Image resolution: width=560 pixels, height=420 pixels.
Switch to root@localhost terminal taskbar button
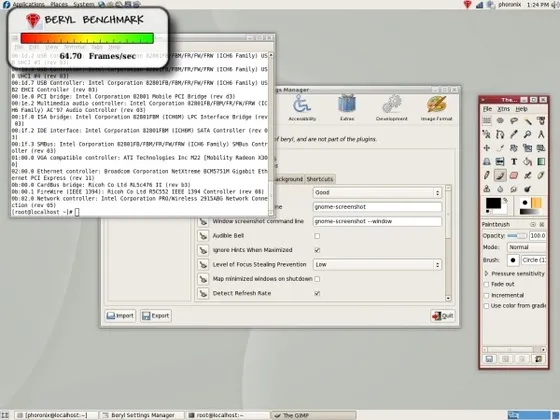pos(227,415)
